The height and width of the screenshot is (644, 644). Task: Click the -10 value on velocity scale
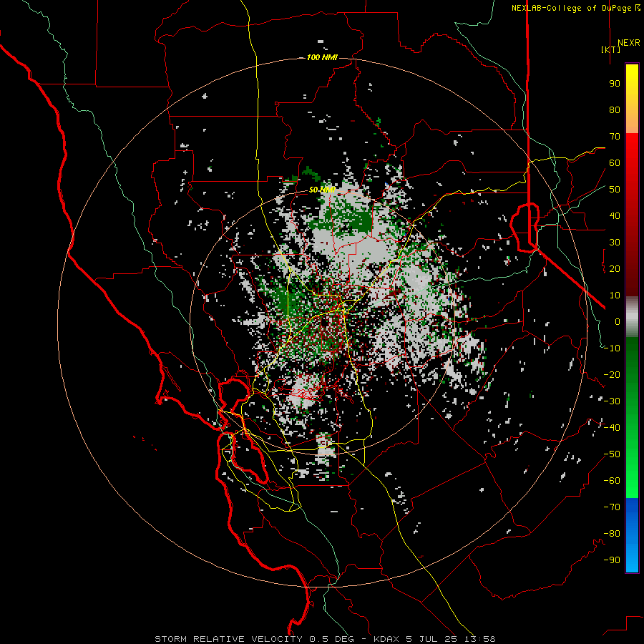[x=612, y=348]
